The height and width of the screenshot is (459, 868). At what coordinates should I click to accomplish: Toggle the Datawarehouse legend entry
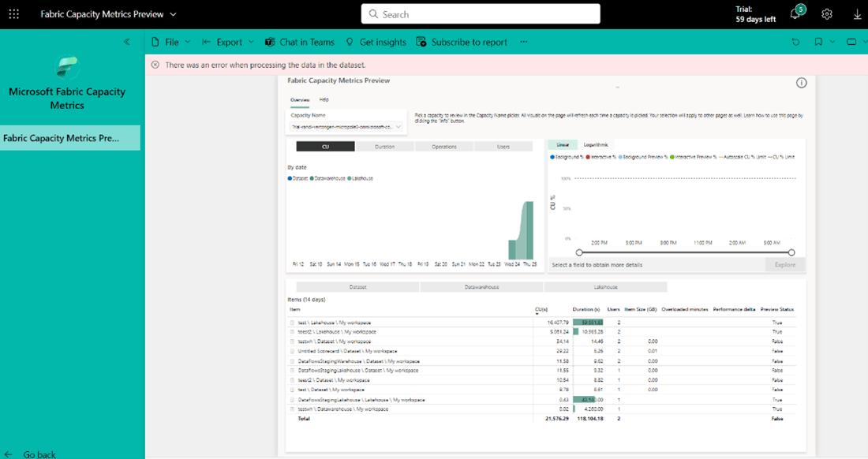[x=327, y=178]
